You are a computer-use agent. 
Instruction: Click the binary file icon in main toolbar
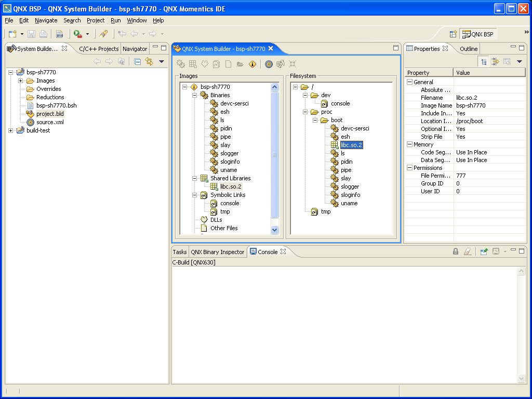60,34
